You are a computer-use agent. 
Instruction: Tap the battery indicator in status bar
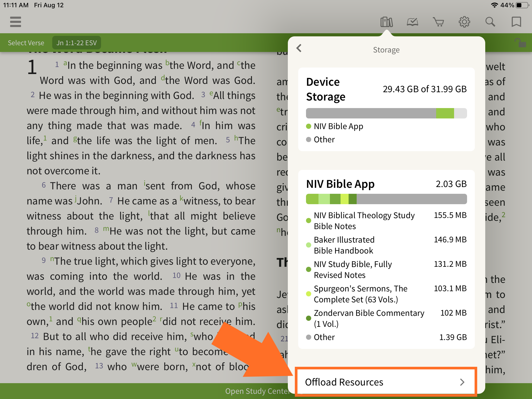522,5
